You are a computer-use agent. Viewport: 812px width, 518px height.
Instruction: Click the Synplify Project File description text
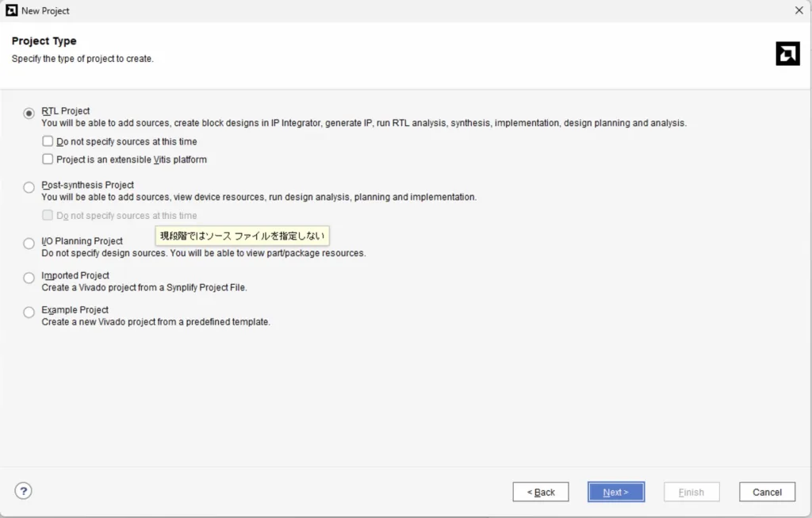pyautogui.click(x=144, y=288)
